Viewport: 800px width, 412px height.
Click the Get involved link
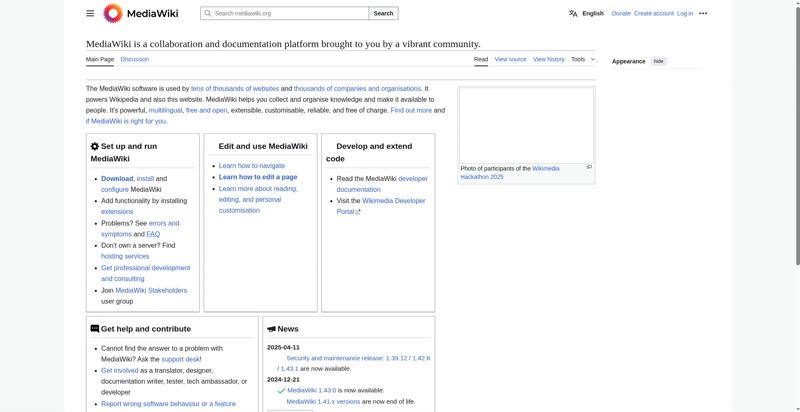point(119,371)
